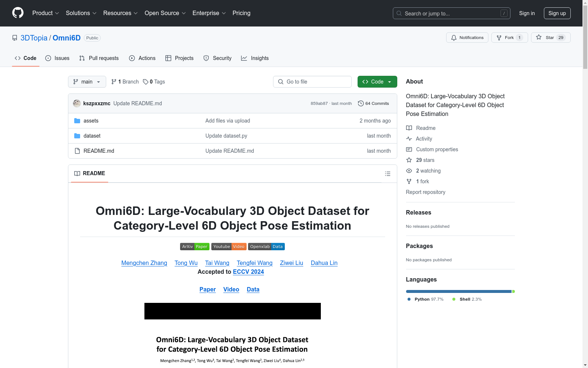This screenshot has height=368, width=588.
Task: Click the Sign up button
Action: pos(557,13)
